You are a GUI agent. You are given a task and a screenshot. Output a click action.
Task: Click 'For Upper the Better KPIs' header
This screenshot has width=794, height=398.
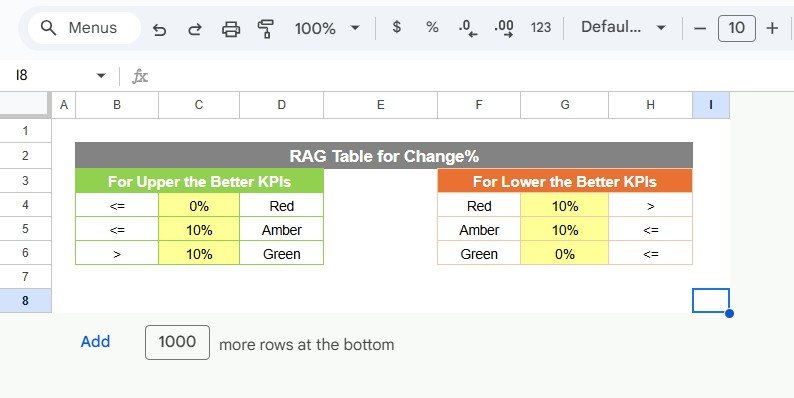[200, 181]
